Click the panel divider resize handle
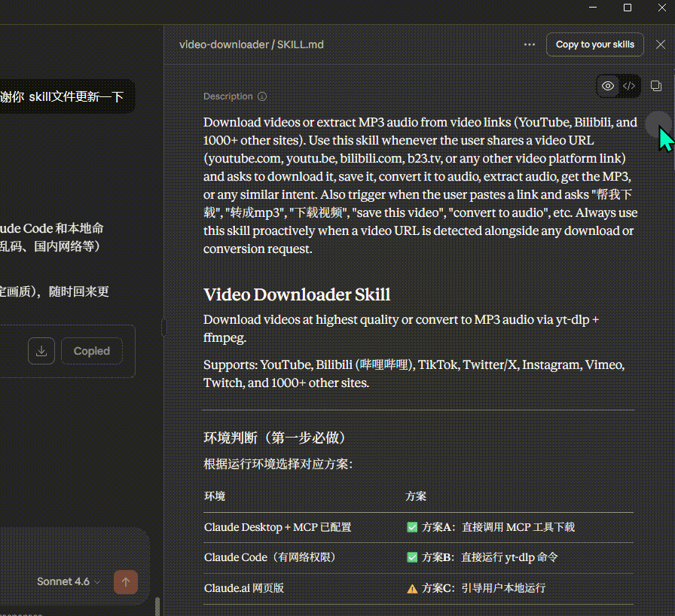Viewport: 675px width, 616px height. click(x=163, y=328)
